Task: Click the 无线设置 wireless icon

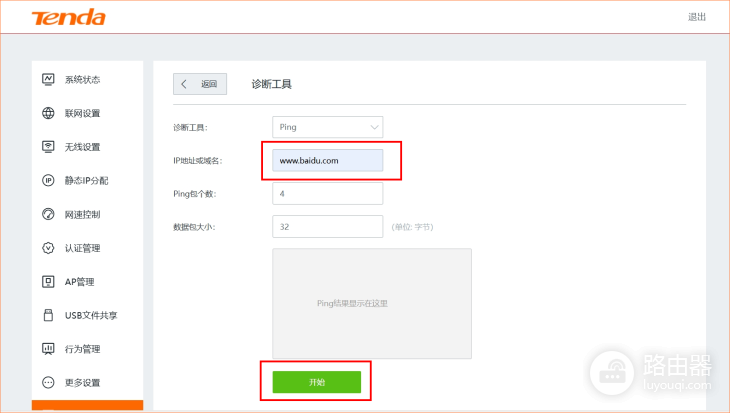Action: pyautogui.click(x=48, y=147)
